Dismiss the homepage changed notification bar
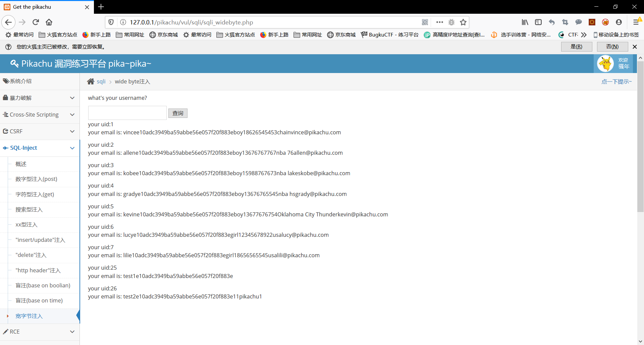Viewport: 644px width, 345px height. click(635, 47)
